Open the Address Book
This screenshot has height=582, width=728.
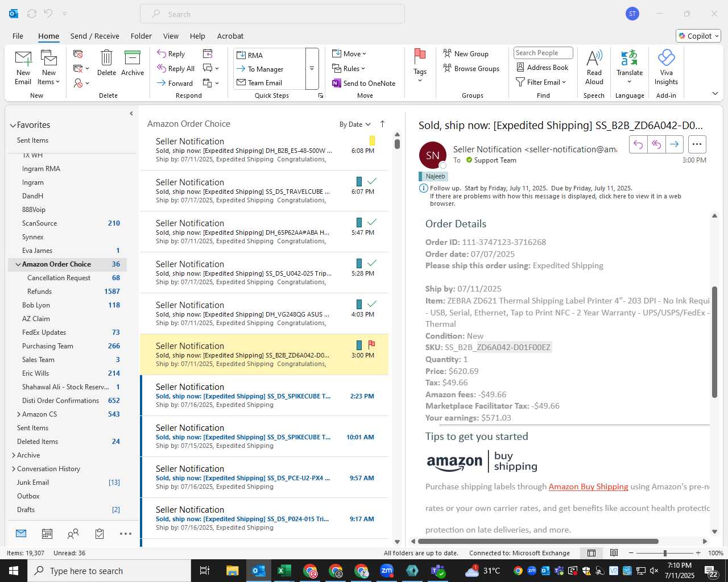[543, 67]
